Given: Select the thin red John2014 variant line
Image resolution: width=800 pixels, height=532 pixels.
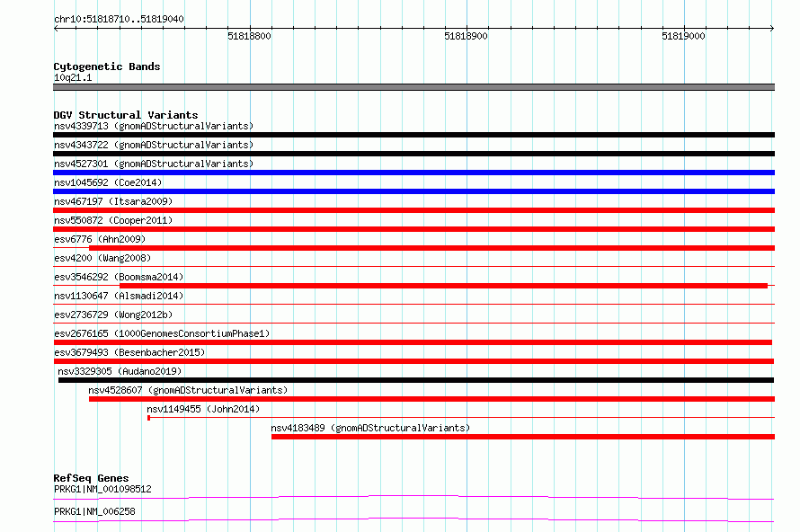Looking at the screenshot, I should 461,418.
